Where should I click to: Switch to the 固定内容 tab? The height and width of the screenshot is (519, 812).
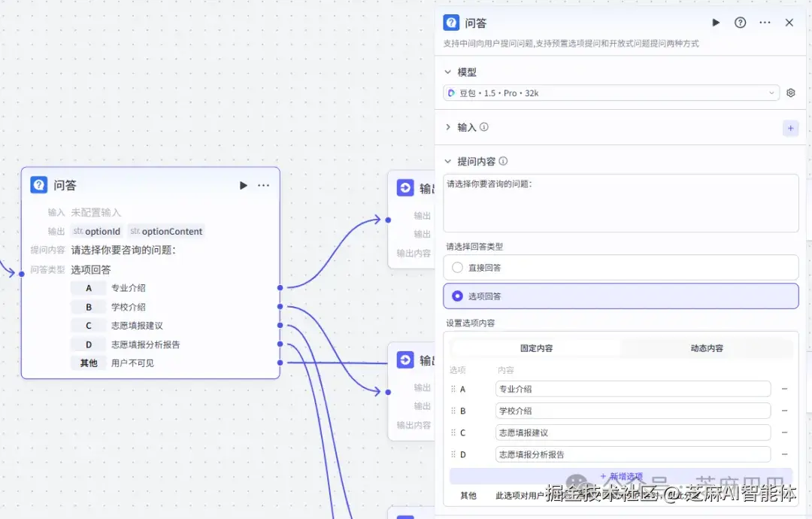pyautogui.click(x=536, y=348)
